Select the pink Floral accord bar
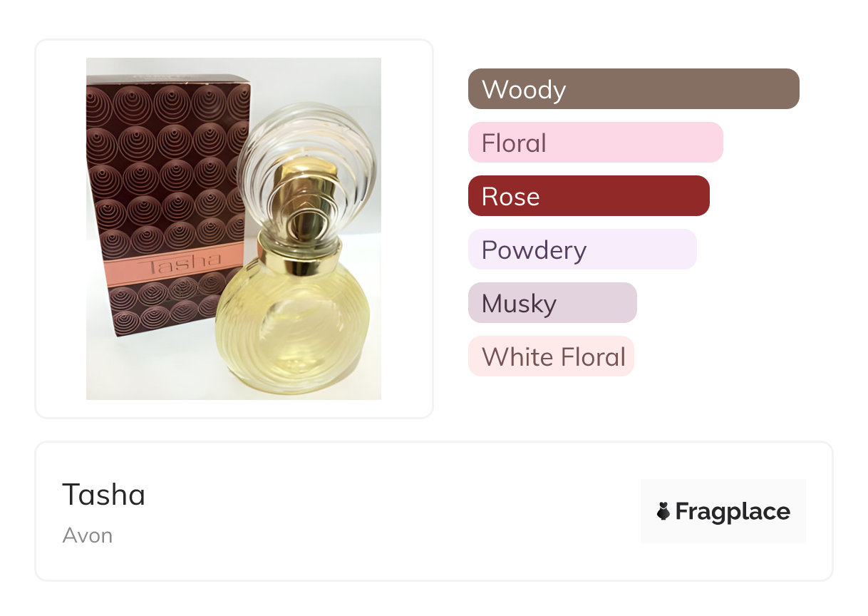868x616 pixels. pos(595,143)
